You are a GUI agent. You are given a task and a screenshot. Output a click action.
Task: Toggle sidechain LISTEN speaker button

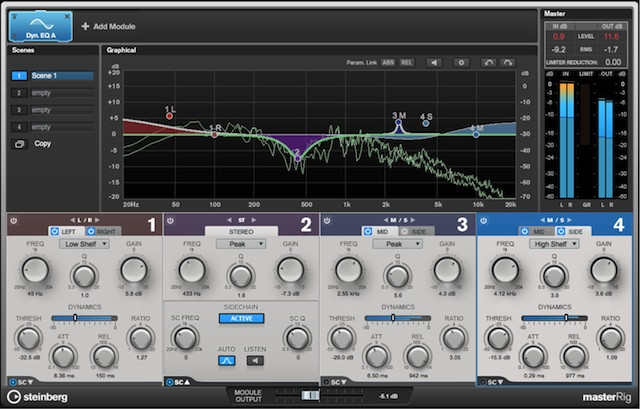point(255,360)
